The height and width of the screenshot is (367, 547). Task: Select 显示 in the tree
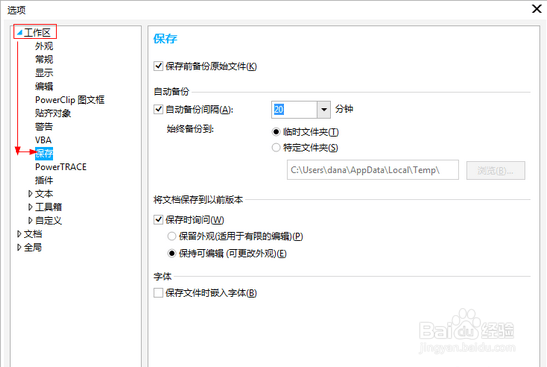coord(44,73)
